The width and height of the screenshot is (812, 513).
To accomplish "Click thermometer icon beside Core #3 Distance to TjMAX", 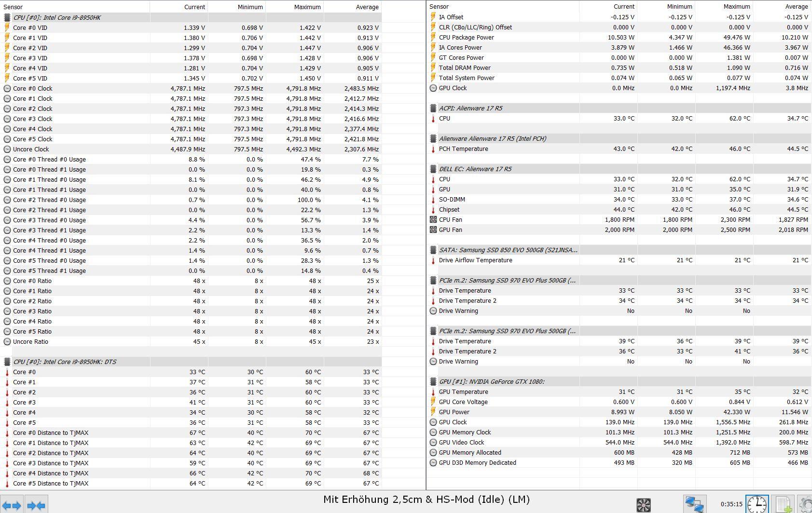I will point(7,463).
